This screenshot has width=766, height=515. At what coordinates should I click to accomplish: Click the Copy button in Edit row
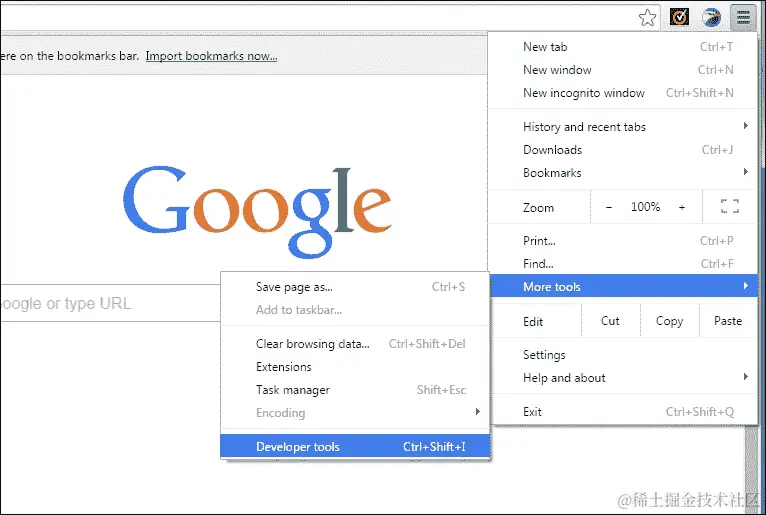(x=669, y=321)
